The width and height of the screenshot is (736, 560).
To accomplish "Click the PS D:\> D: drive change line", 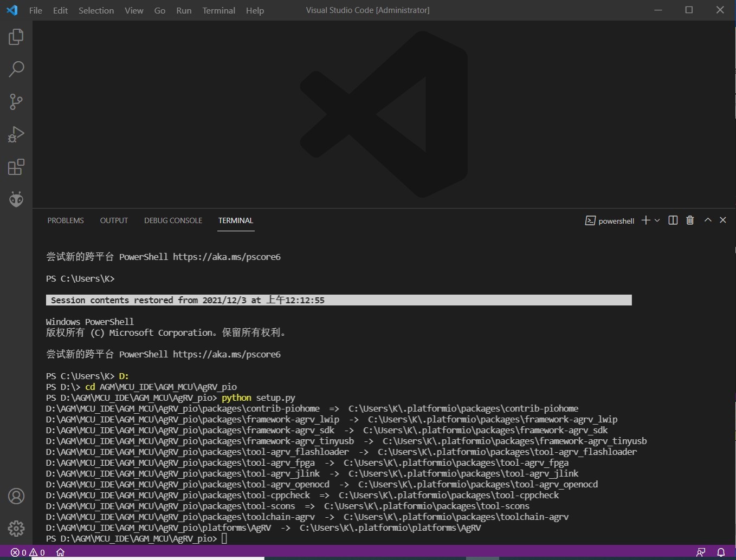I will click(87, 376).
